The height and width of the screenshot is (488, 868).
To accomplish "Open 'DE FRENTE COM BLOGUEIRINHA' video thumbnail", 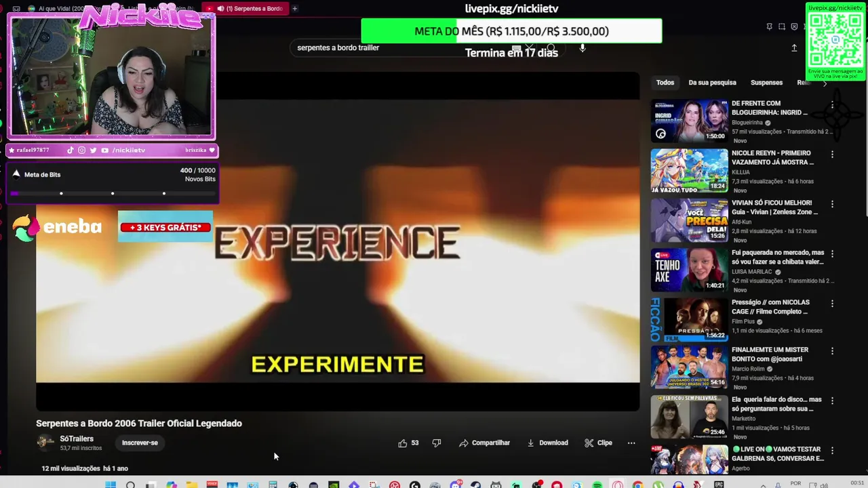I will tap(689, 121).
